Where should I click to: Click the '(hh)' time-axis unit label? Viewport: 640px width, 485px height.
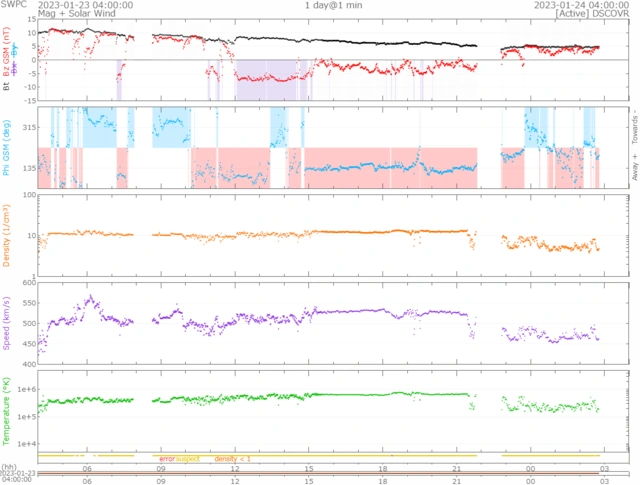[9, 467]
